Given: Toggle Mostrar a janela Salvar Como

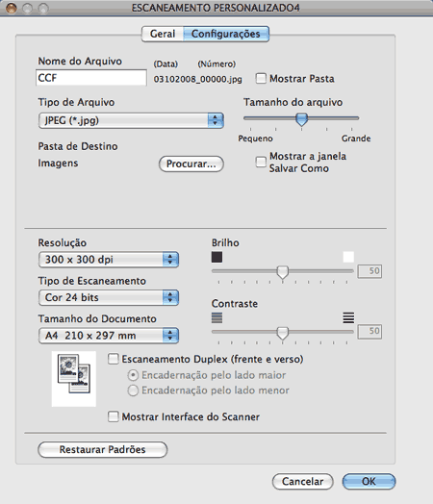Looking at the screenshot, I should [261, 162].
